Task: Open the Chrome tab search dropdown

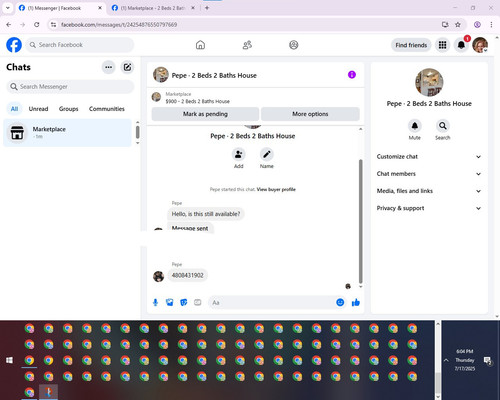Action: (x=8, y=8)
